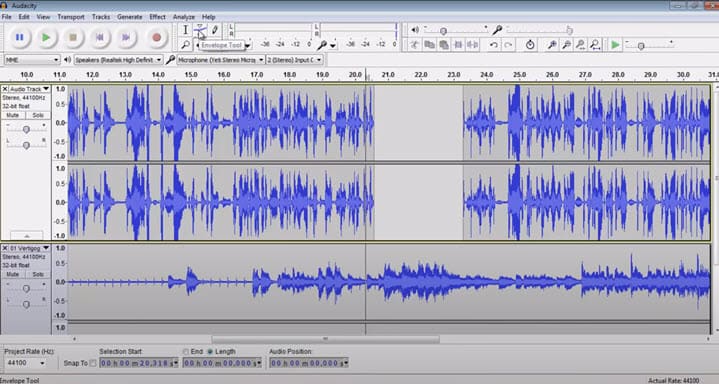Image resolution: width=719 pixels, height=384 pixels.
Task: Click the red Record button
Action: [156, 38]
